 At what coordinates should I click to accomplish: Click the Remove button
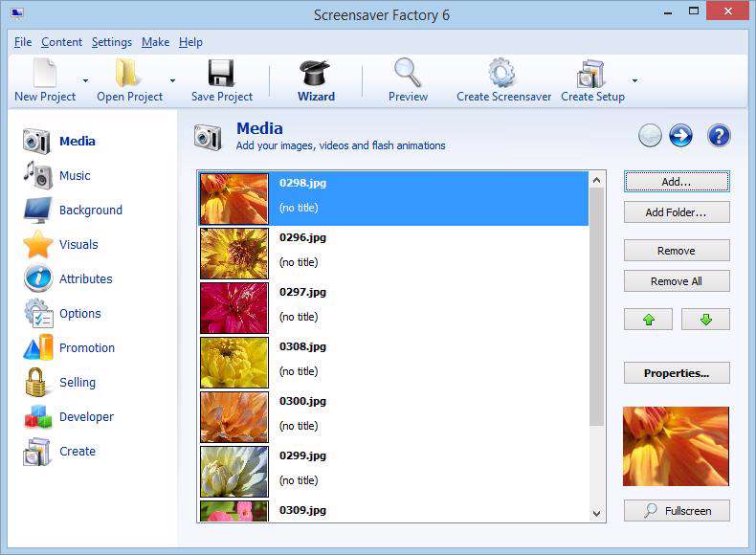coord(677,251)
